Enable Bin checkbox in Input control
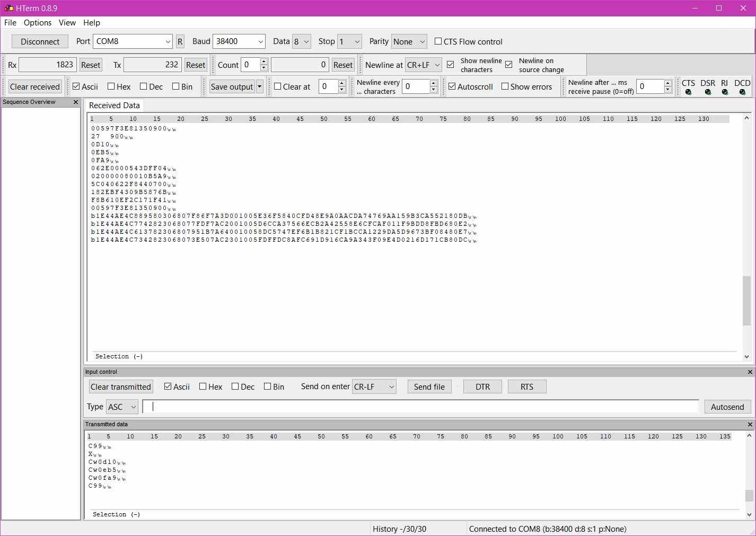 (x=268, y=386)
